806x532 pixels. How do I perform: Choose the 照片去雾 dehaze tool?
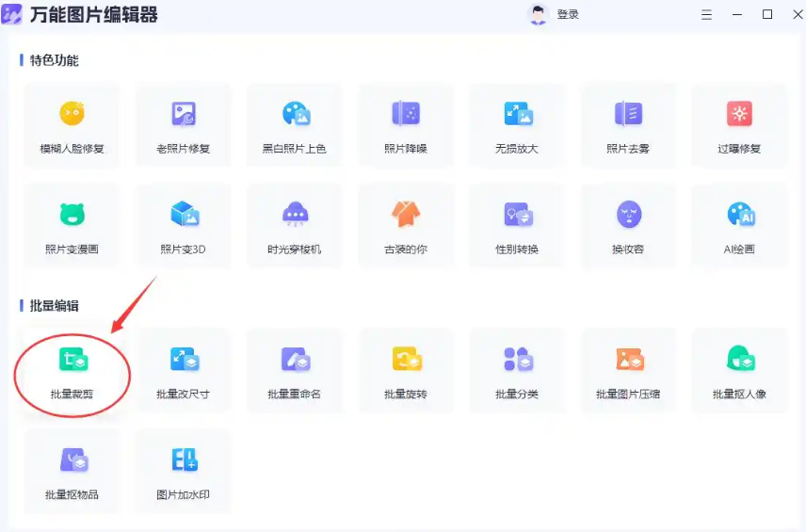coord(628,126)
